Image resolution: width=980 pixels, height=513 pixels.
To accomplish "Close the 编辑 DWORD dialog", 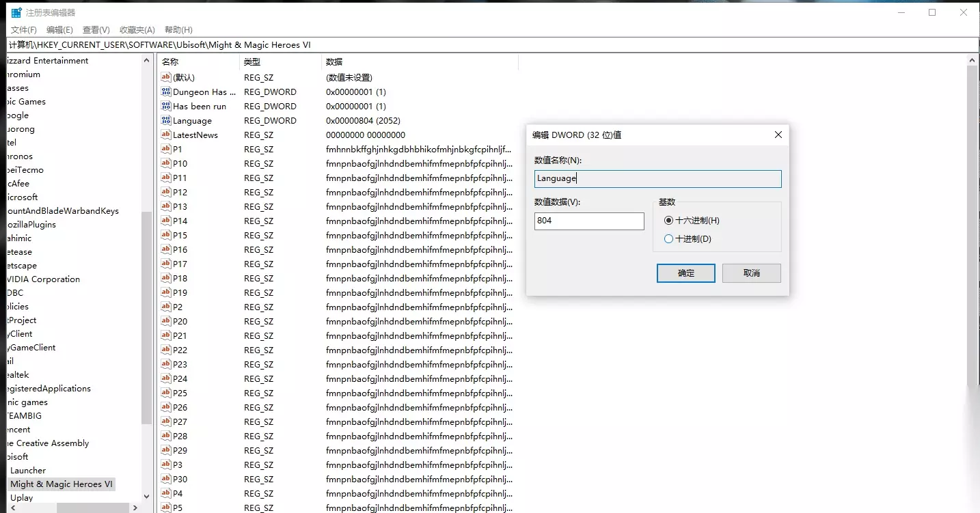I will pos(778,135).
